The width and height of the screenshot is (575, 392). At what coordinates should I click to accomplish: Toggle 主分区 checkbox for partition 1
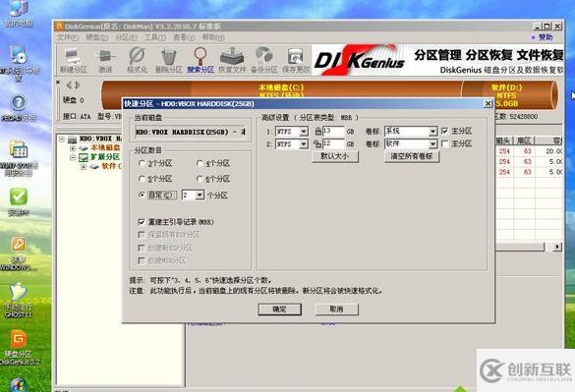pyautogui.click(x=445, y=131)
